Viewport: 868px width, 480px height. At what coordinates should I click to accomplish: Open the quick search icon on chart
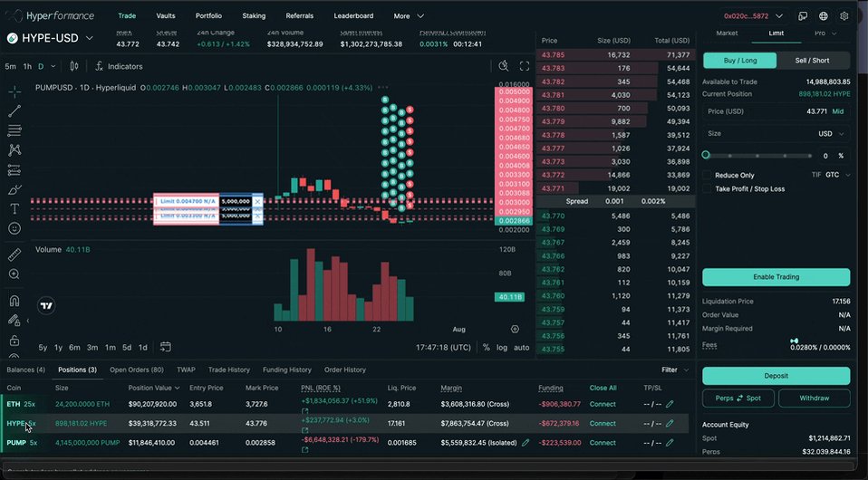tap(504, 66)
